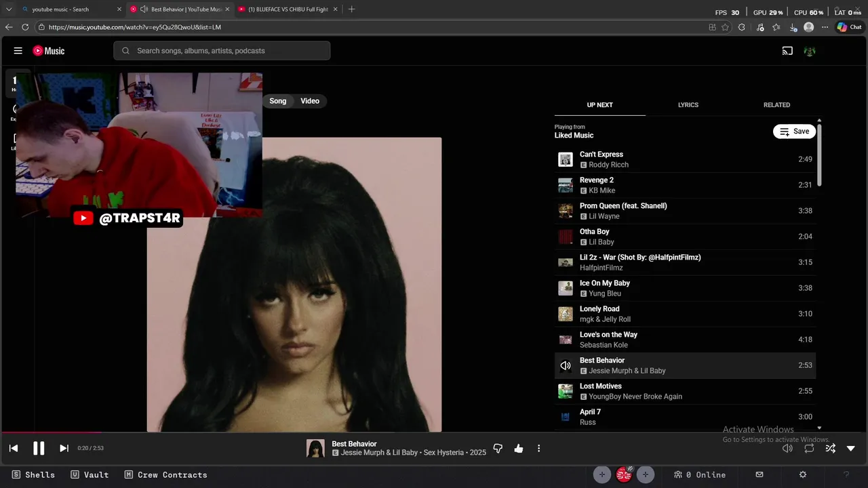Like Best Behavior with thumbs up
Image resolution: width=868 pixels, height=488 pixels.
519,449
